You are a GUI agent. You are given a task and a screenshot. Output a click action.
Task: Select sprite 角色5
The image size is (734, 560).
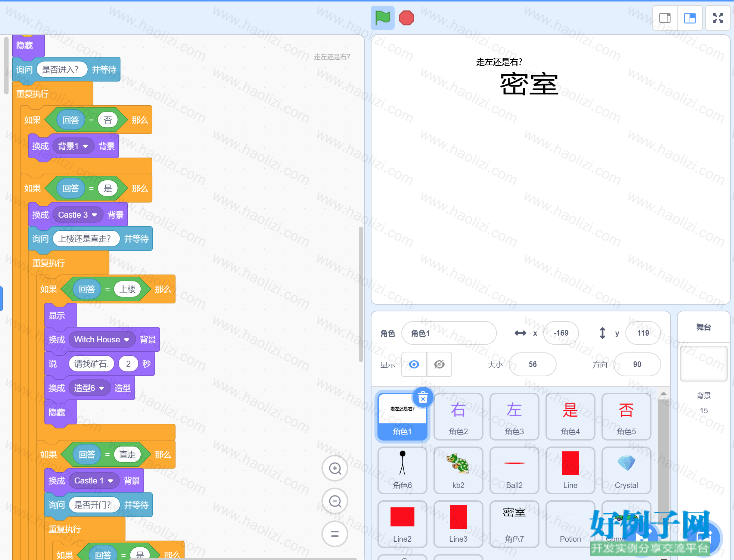pos(626,417)
